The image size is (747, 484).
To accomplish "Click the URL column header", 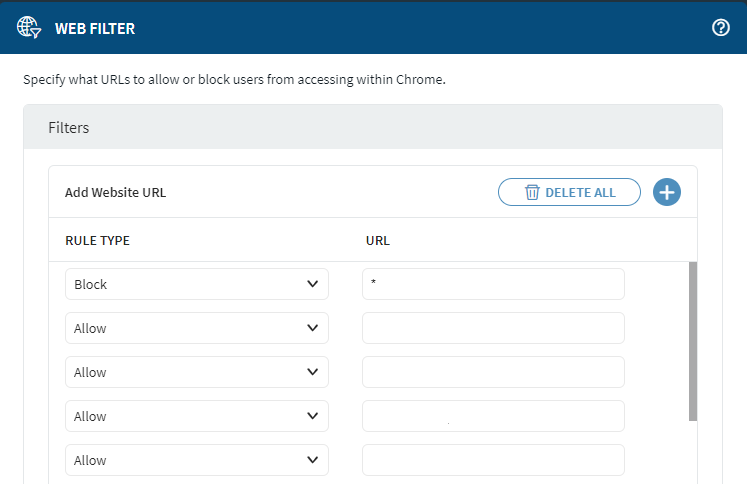I will click(x=377, y=241).
